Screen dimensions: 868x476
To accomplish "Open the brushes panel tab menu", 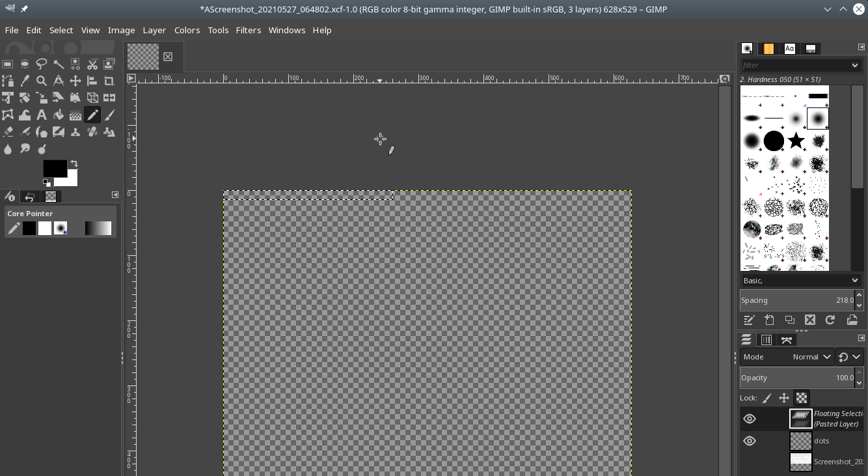I will (861, 48).
